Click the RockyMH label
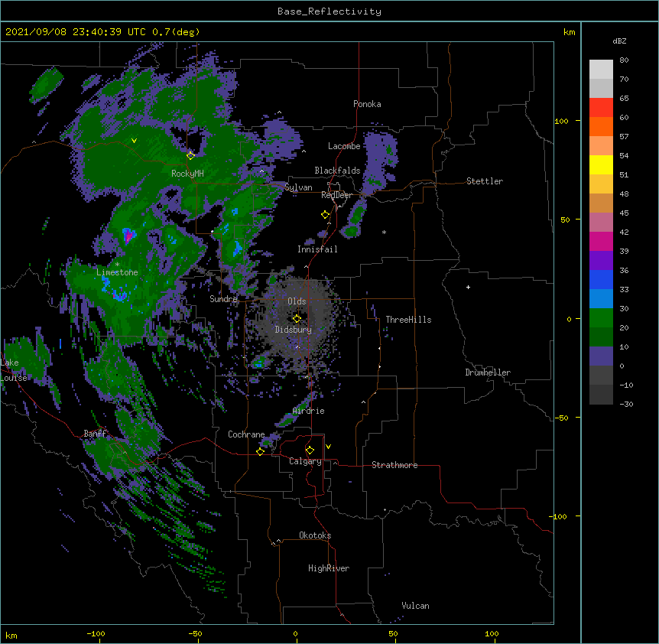Screen dimensions: 659x644 tap(187, 174)
